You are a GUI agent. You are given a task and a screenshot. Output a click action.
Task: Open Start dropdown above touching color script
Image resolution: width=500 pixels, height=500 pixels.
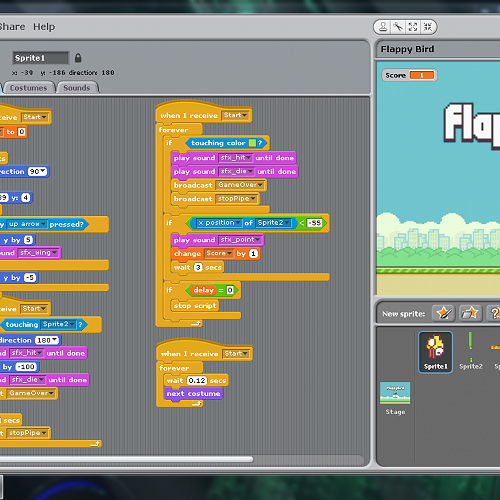pyautogui.click(x=235, y=115)
